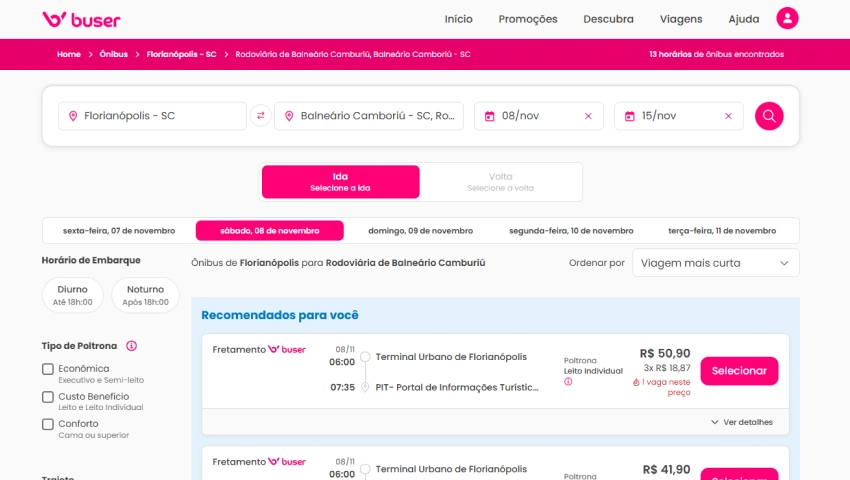This screenshot has height=480, width=850.
Task: Click 13 horários de ônibus encontrados text
Action: click(x=717, y=54)
